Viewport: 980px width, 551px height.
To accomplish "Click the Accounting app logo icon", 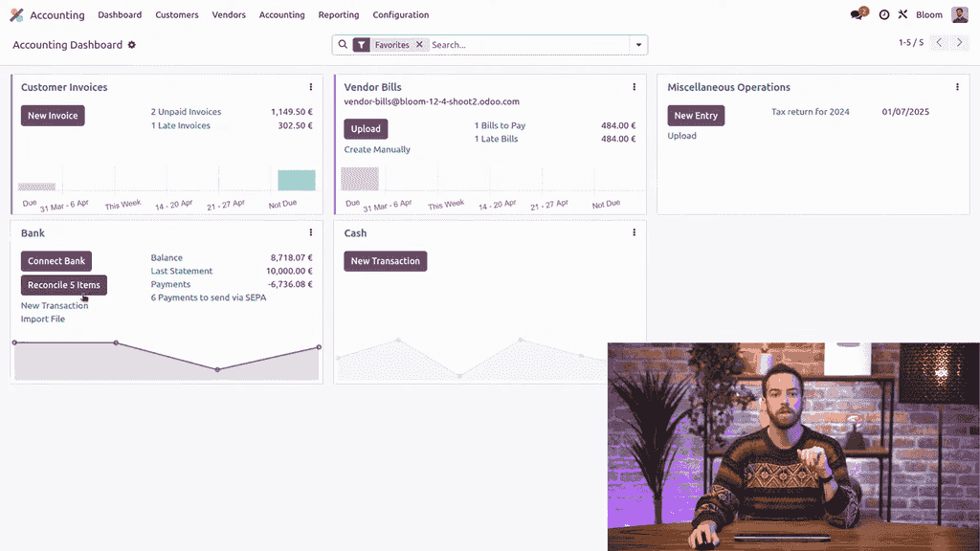I will coord(16,15).
